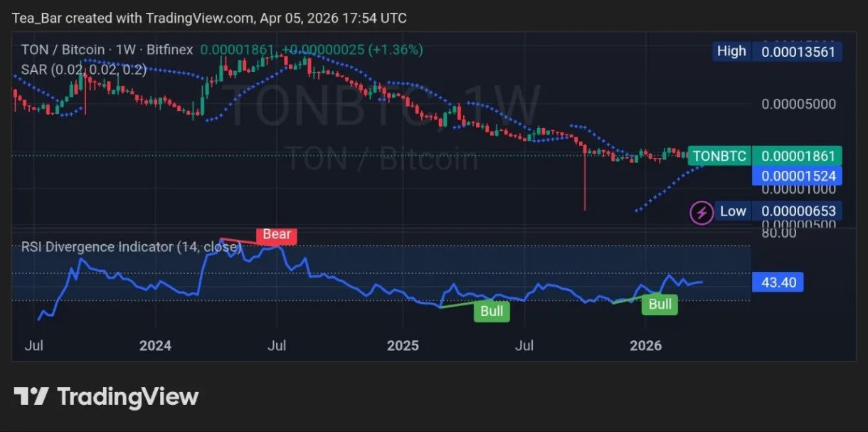Click the High value 0.00013561 badge
This screenshot has height=432, width=868.
pyautogui.click(x=798, y=51)
